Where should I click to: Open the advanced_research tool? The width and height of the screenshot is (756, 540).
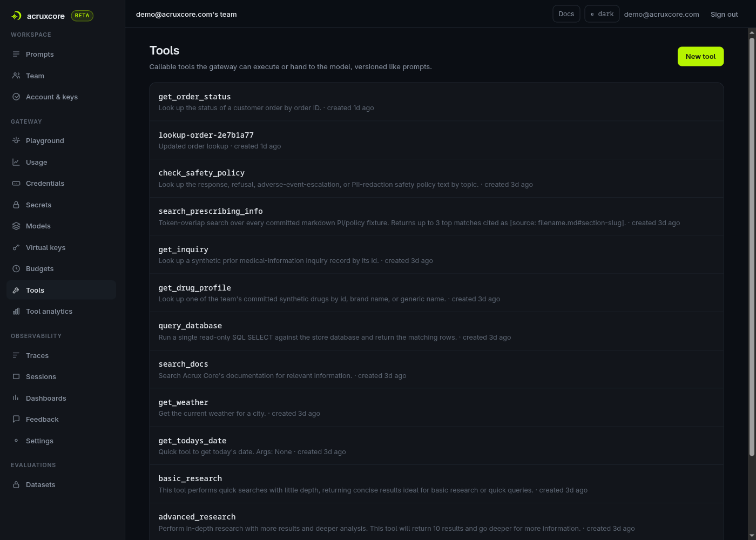(x=436, y=522)
